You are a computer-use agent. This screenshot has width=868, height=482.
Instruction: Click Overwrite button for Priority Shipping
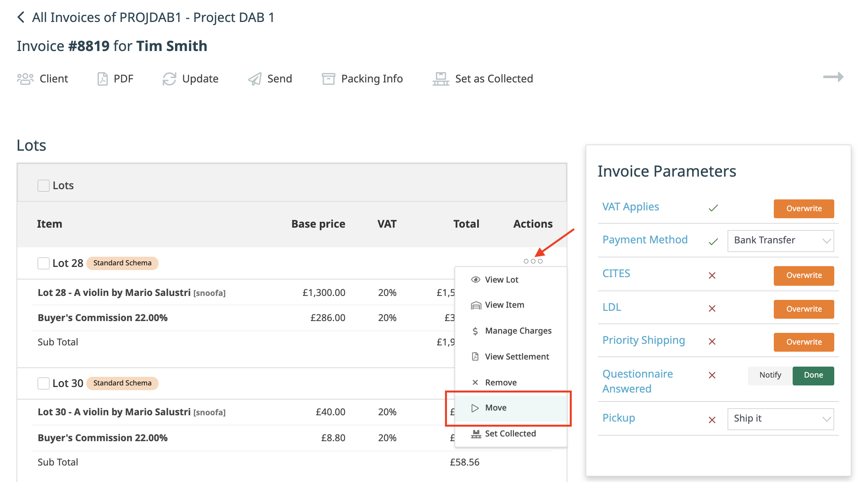click(804, 342)
